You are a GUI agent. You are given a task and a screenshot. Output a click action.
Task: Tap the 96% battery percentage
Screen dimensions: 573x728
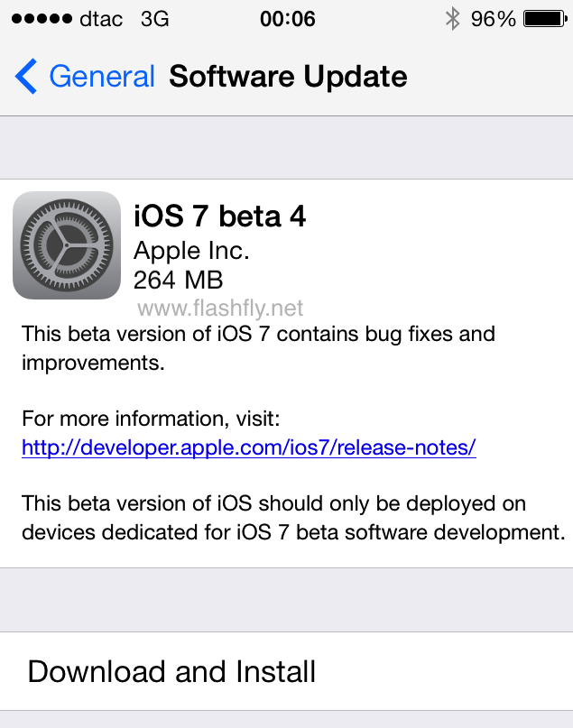[493, 19]
